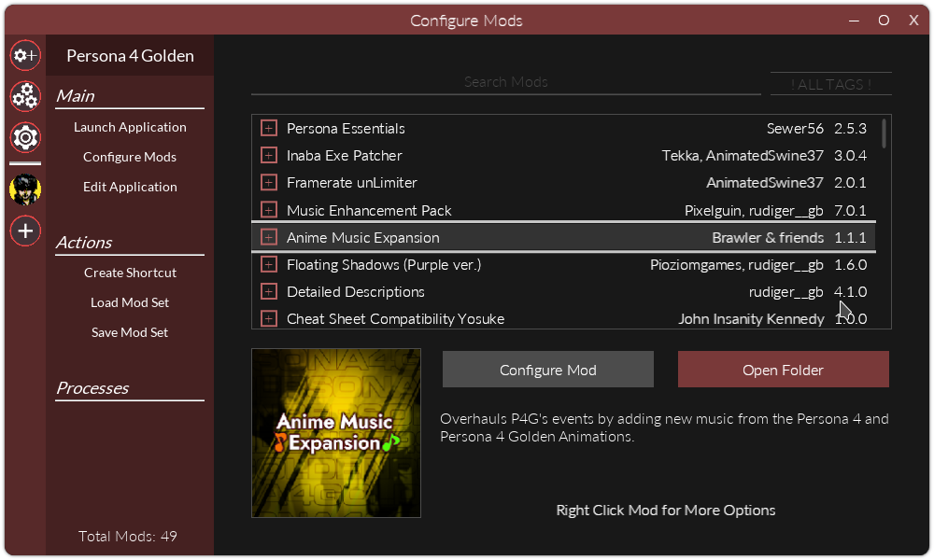The width and height of the screenshot is (934, 560).
Task: Click the mod list scrollbar
Action: tap(884, 133)
